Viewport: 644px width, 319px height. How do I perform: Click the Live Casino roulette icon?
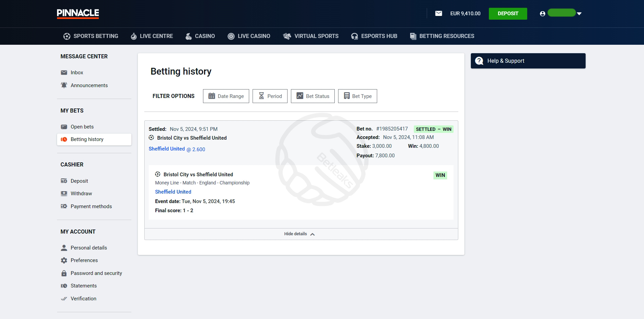(x=231, y=36)
